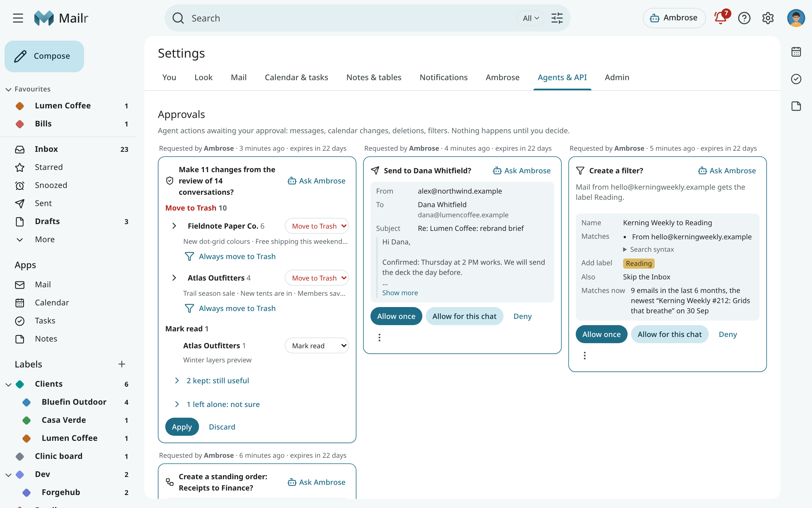Add a new label with plus icon
The width and height of the screenshot is (812, 508).
pos(122,364)
